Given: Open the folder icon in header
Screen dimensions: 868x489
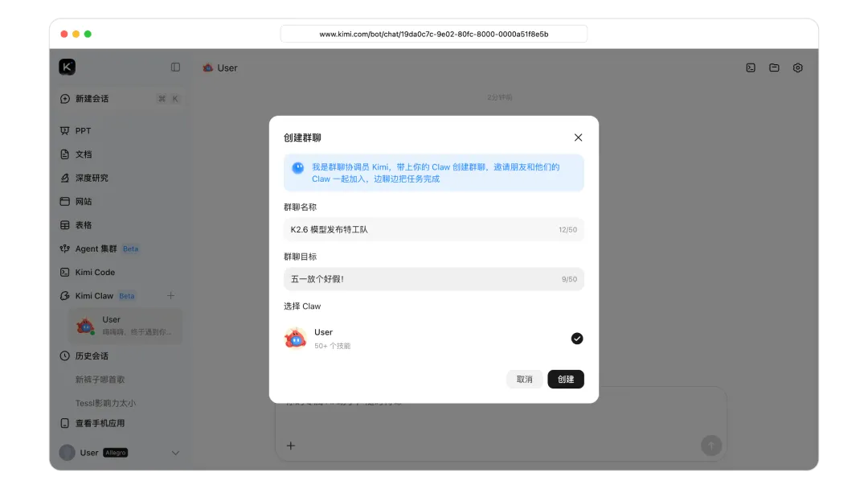Looking at the screenshot, I should pyautogui.click(x=774, y=68).
